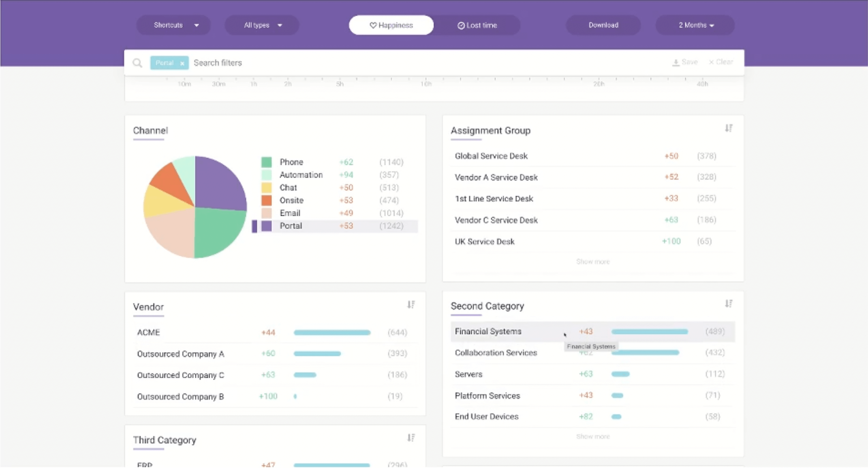The height and width of the screenshot is (468, 868).
Task: Filter by Global Service Desk
Action: [x=593, y=156]
